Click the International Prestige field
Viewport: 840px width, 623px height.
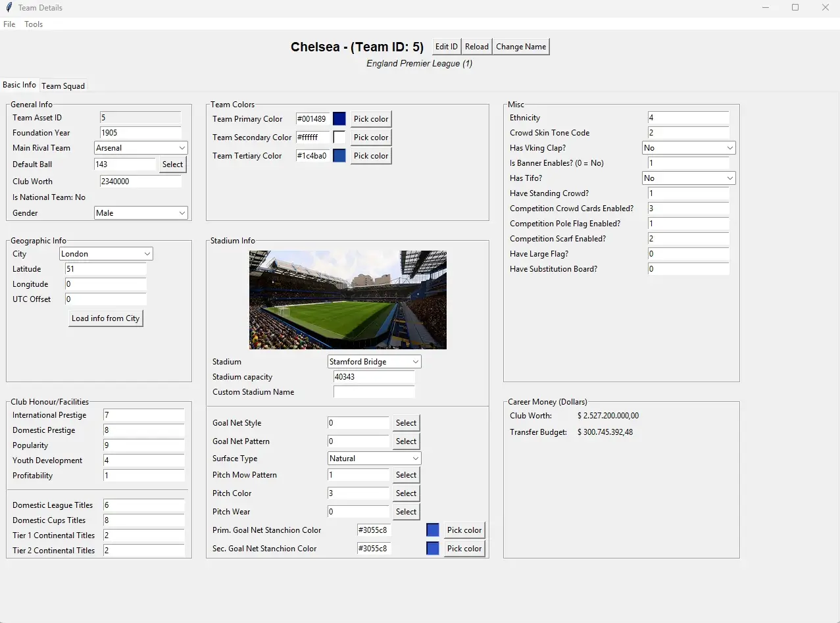pyautogui.click(x=144, y=415)
